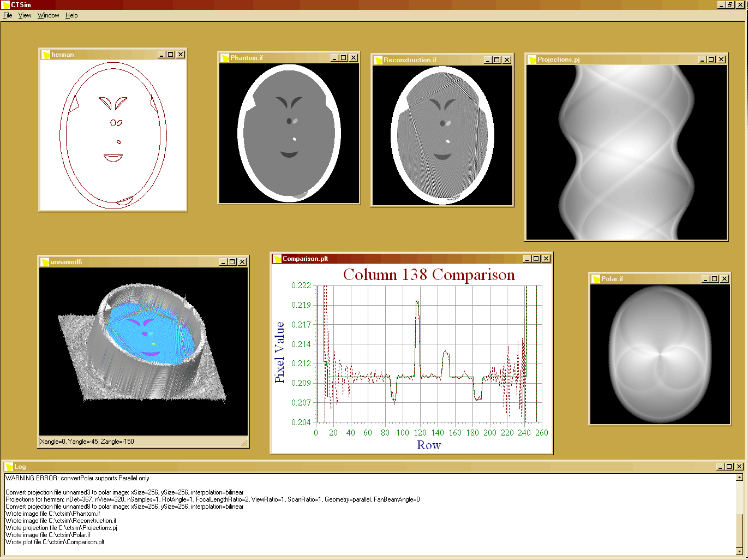
Task: Minimize the Projections.pj window
Action: (702, 59)
